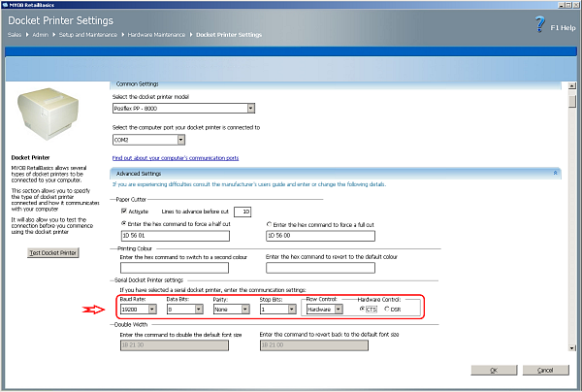Open the Parity dropdown
This screenshot has height=392, width=582.
point(244,310)
